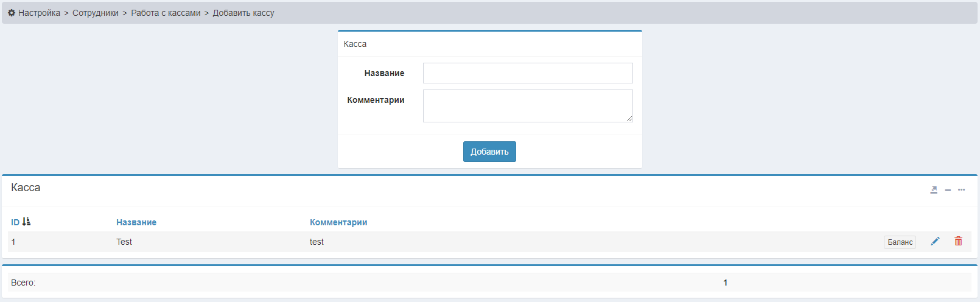Navigate to Работа с кассами breadcrumb
Screen dimensions: 980x302
(166, 13)
